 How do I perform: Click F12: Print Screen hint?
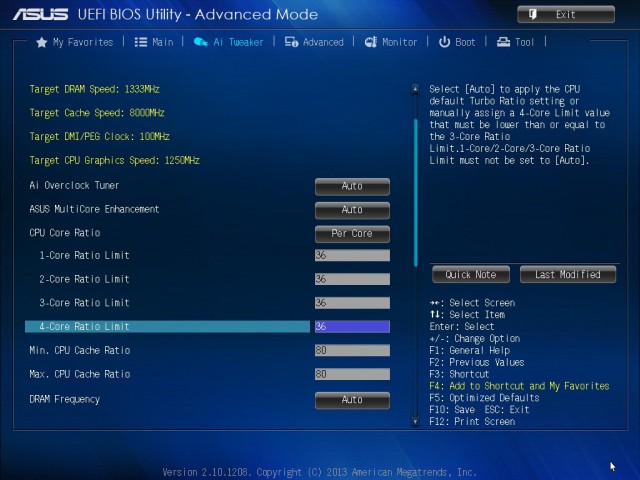pyautogui.click(x=472, y=422)
